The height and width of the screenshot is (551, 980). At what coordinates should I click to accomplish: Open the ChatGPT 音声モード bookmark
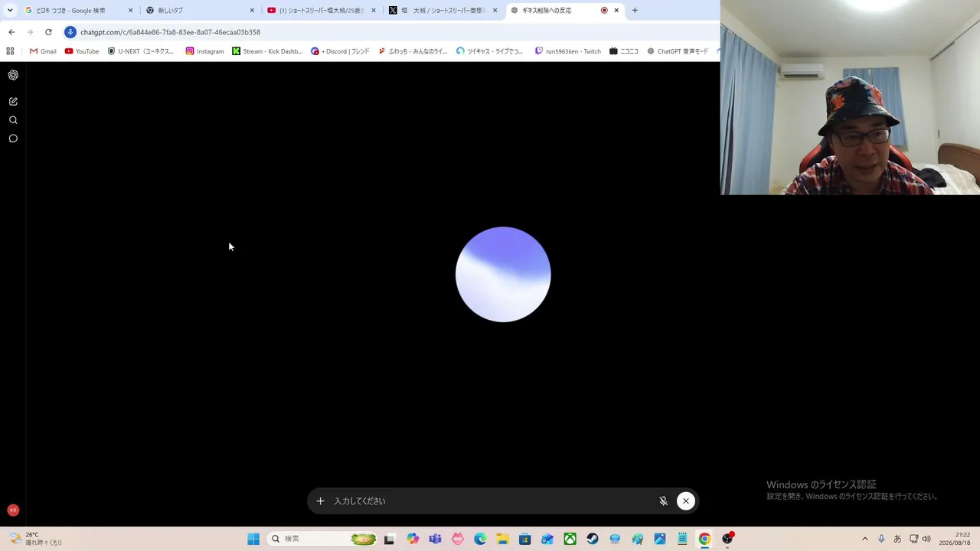pyautogui.click(x=678, y=51)
